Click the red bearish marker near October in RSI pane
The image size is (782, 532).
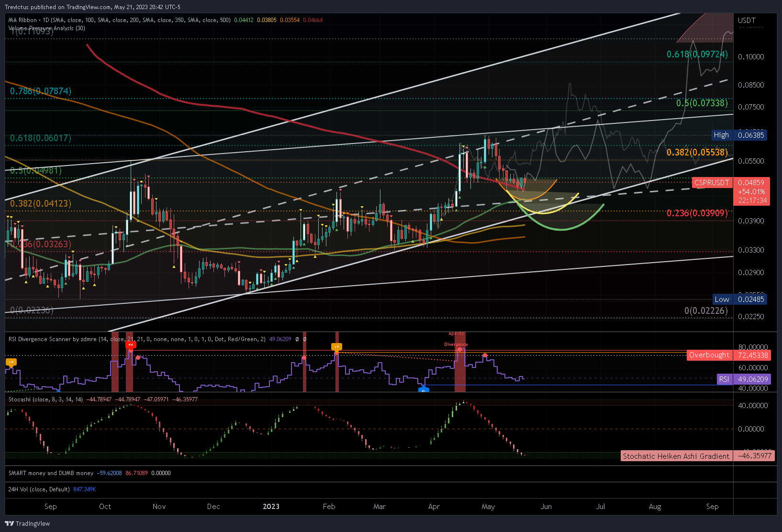130,344
